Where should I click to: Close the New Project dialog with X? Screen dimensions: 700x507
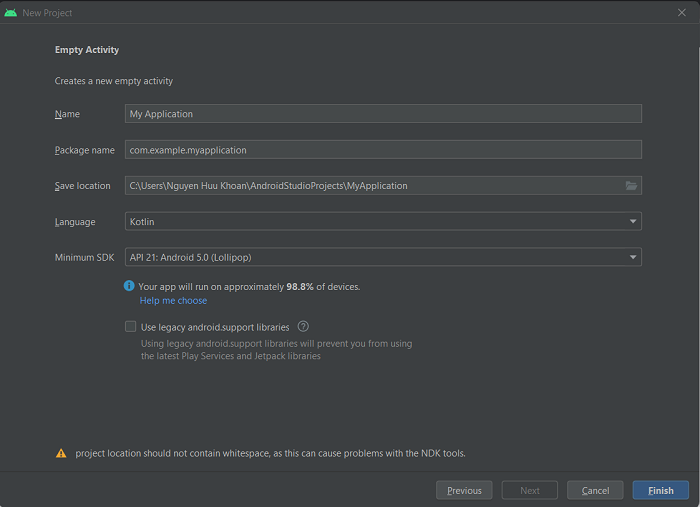(682, 13)
